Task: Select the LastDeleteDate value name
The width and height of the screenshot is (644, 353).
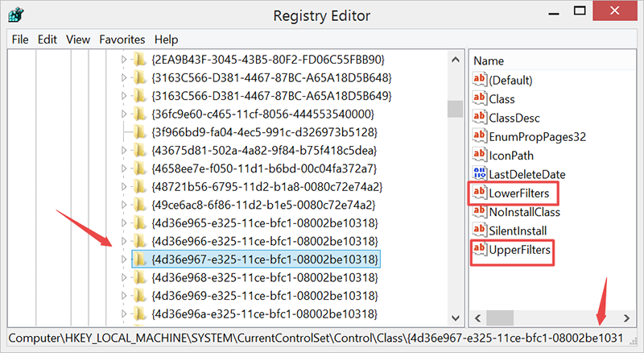Action: click(x=527, y=174)
